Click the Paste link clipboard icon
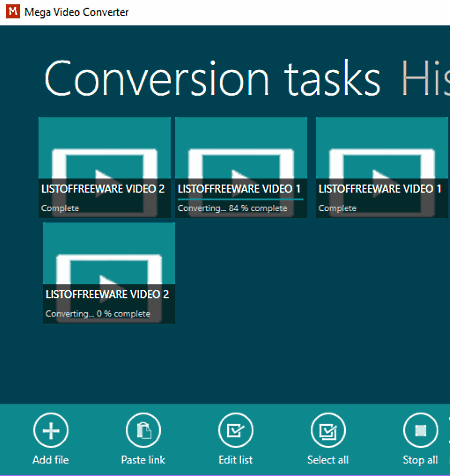The height and width of the screenshot is (476, 450). click(143, 430)
